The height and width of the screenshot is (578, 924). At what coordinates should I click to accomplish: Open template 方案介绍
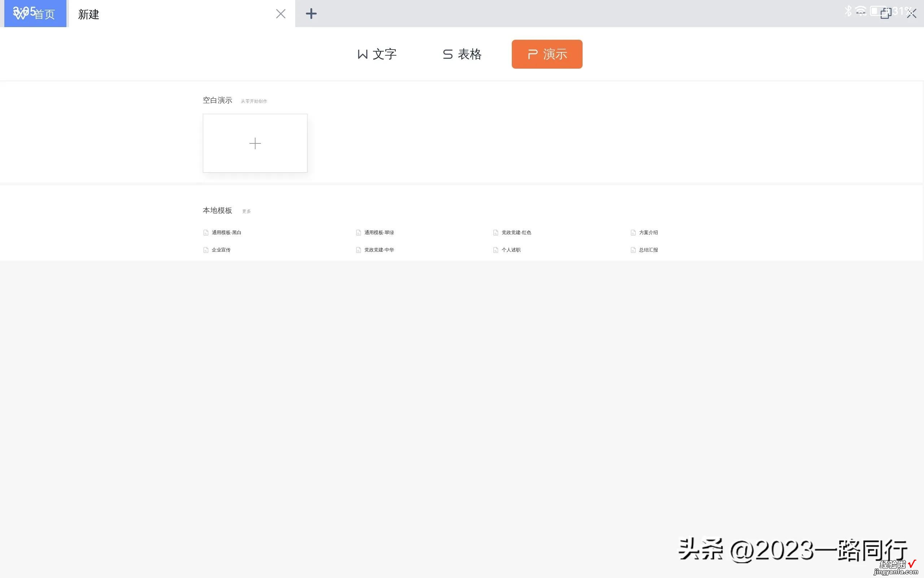[x=648, y=232]
